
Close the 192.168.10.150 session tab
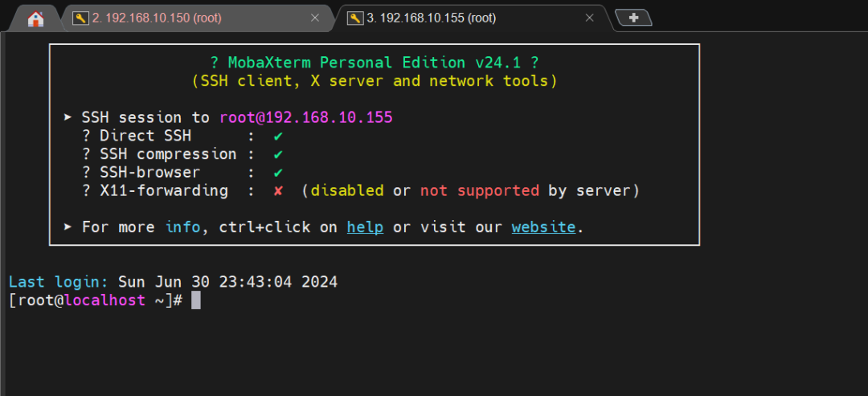pyautogui.click(x=315, y=18)
